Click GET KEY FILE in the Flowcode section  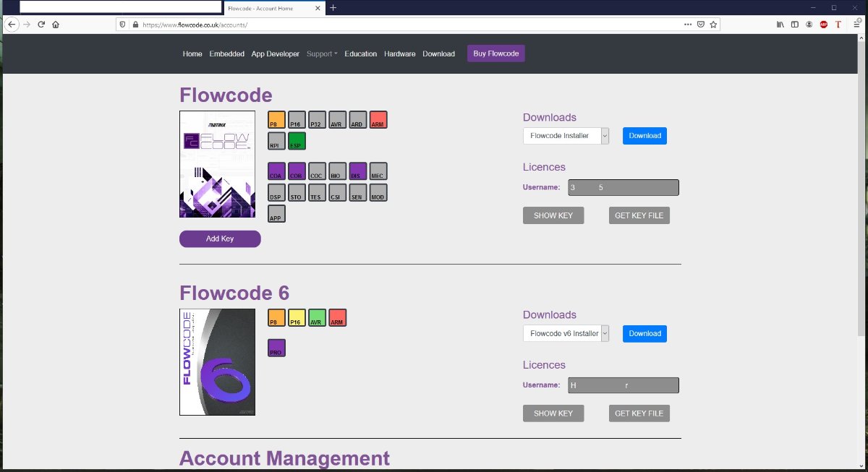639,215
